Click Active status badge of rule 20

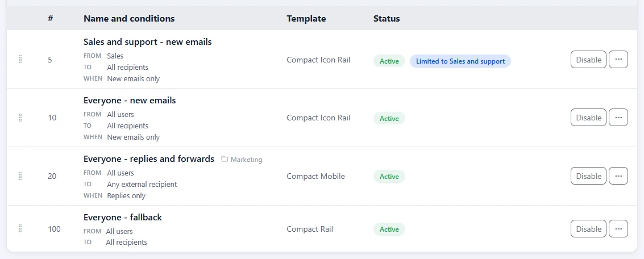[x=389, y=177]
